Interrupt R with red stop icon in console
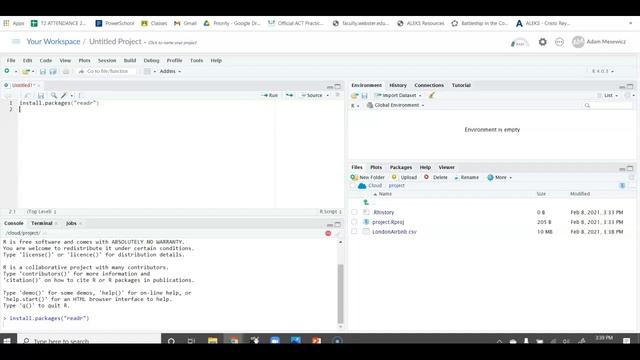Image resolution: width=640 pixels, height=360 pixels. 328,233
